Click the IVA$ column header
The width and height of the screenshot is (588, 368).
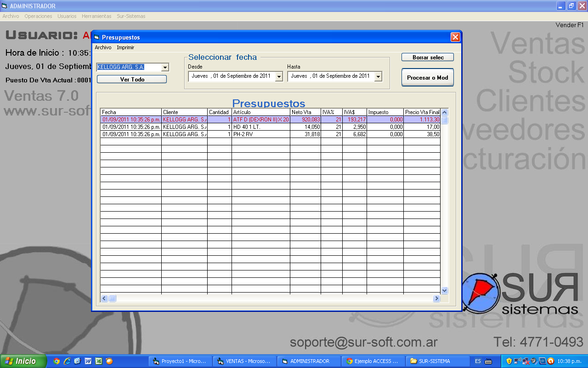[355, 112]
